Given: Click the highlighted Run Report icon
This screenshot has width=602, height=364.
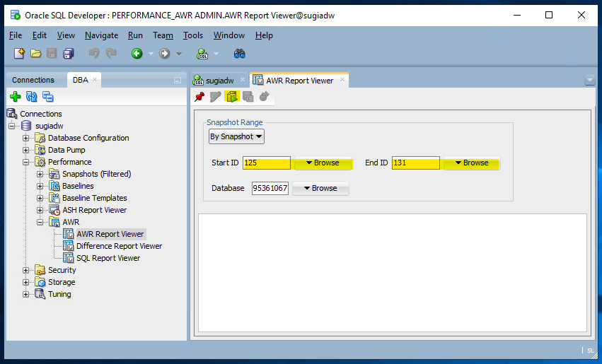Looking at the screenshot, I should click(x=232, y=97).
